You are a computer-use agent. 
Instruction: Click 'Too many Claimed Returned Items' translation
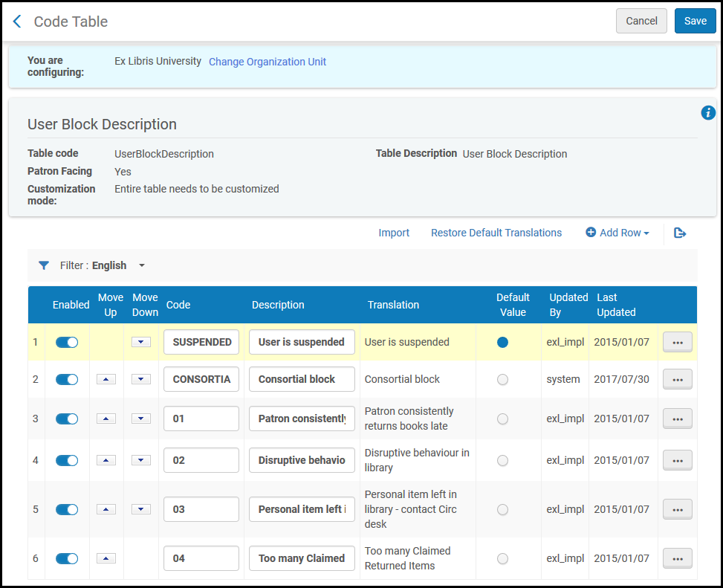click(x=408, y=558)
